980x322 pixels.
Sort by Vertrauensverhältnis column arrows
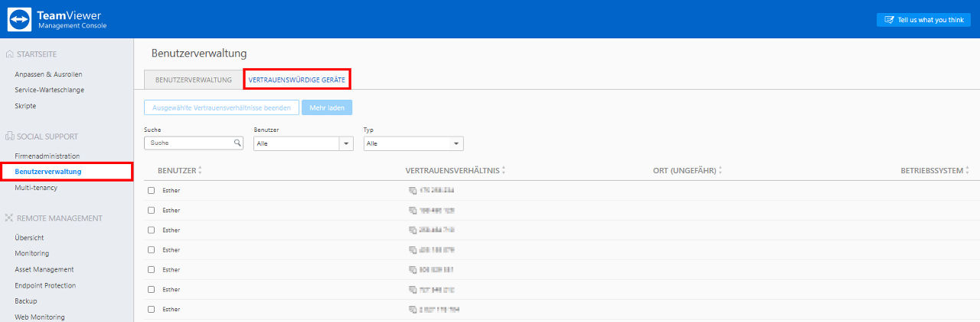click(504, 170)
